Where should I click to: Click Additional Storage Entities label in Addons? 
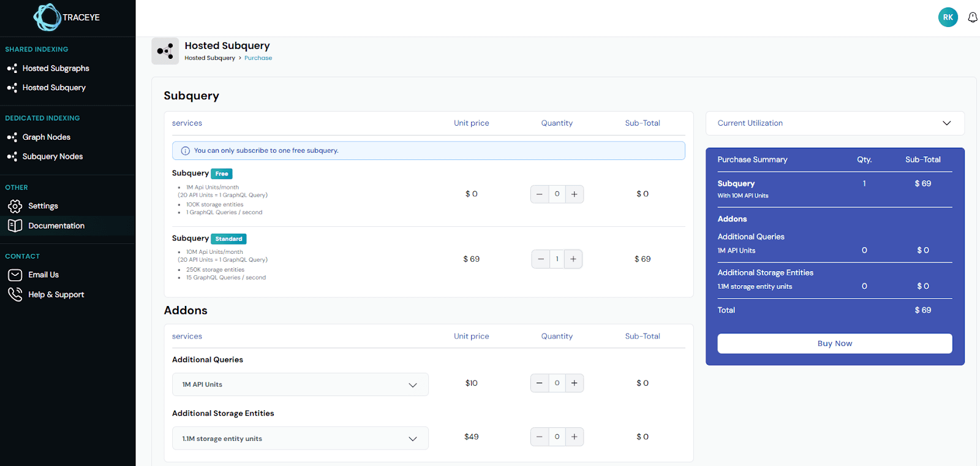pyautogui.click(x=223, y=413)
